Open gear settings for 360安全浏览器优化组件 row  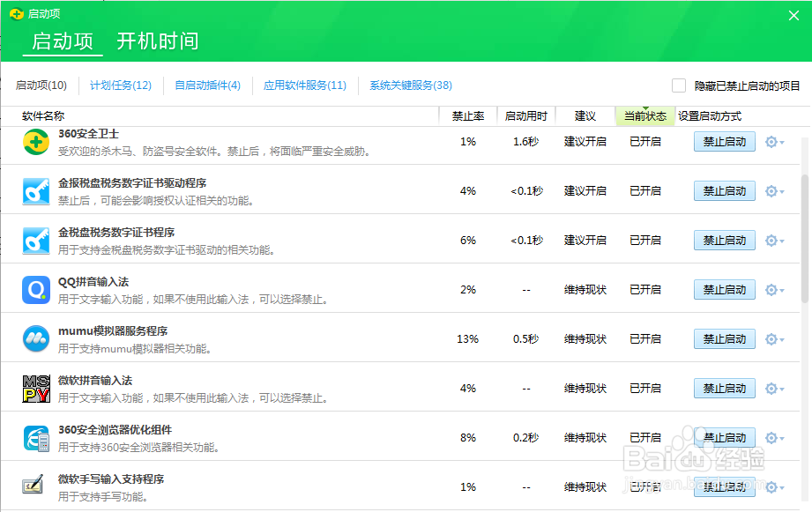[775, 439]
